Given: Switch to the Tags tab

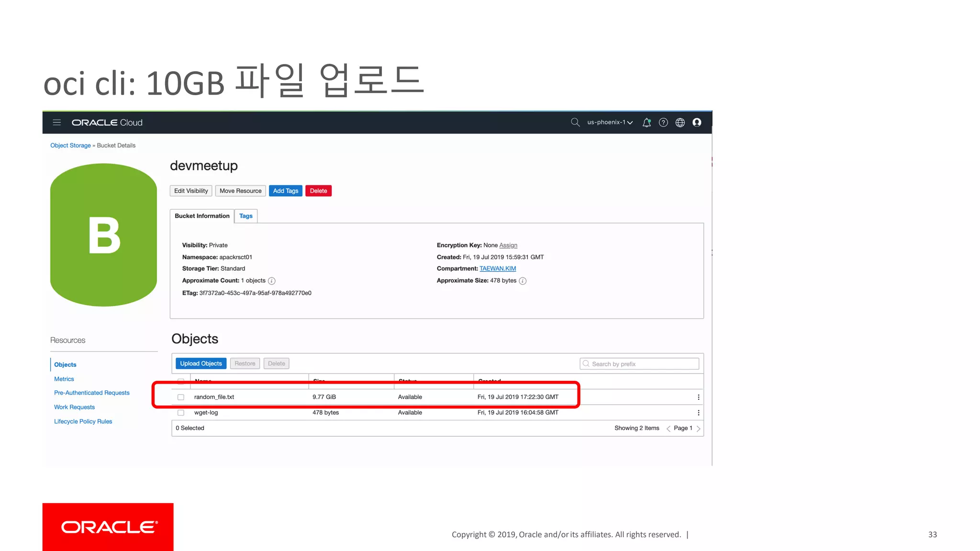Looking at the screenshot, I should click(x=246, y=216).
